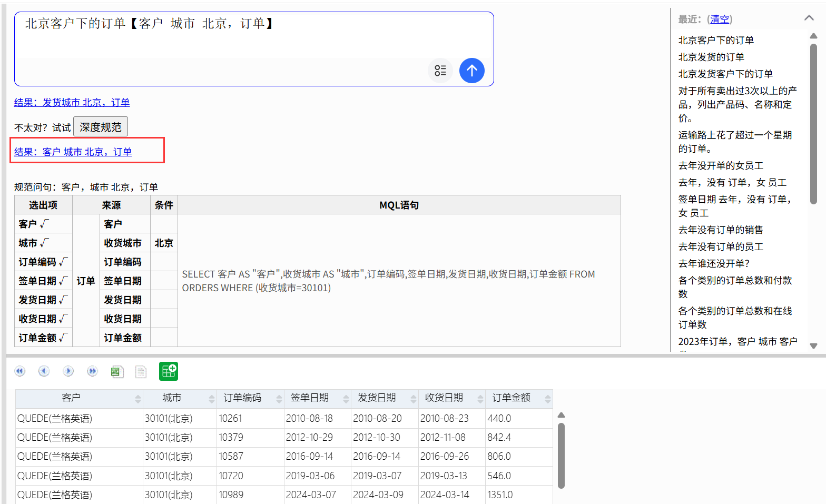The width and height of the screenshot is (826, 504).
Task: Select history item 去年没有订单的员工
Action: [x=721, y=246]
